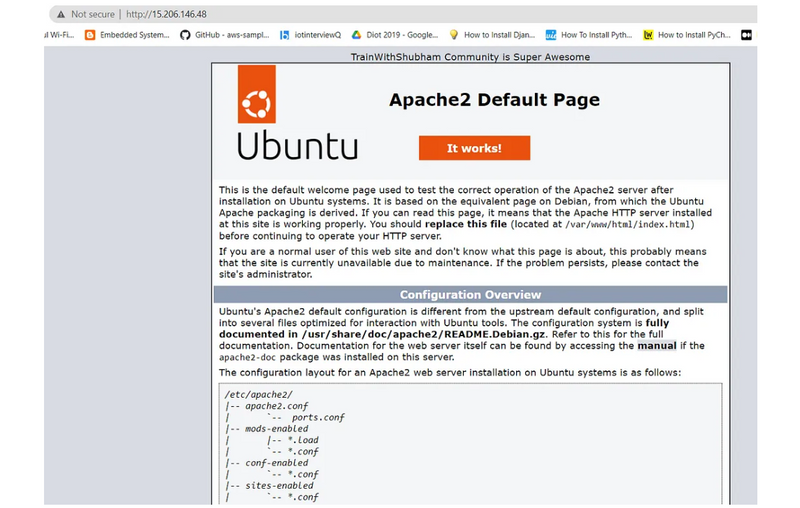Click the last bookmark icon at far right

[x=746, y=35]
